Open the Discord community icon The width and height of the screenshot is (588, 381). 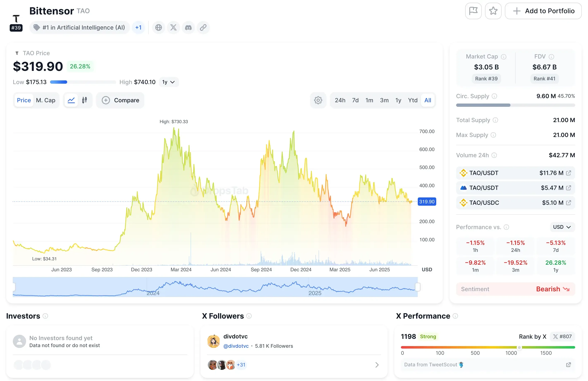[x=188, y=27]
